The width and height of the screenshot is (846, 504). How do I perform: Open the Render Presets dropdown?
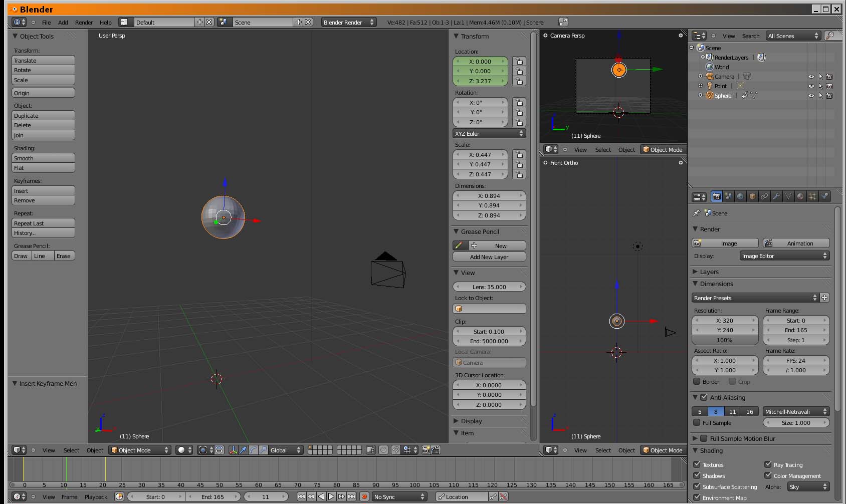coord(755,298)
